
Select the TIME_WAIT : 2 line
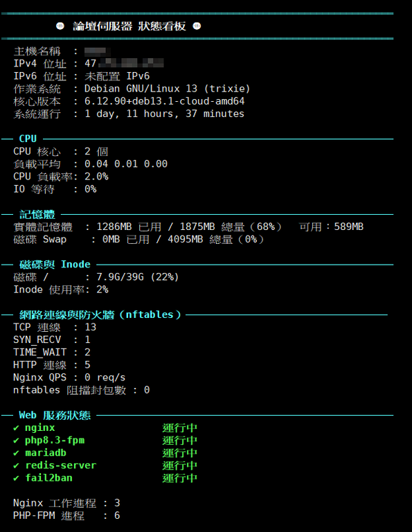pos(52,352)
